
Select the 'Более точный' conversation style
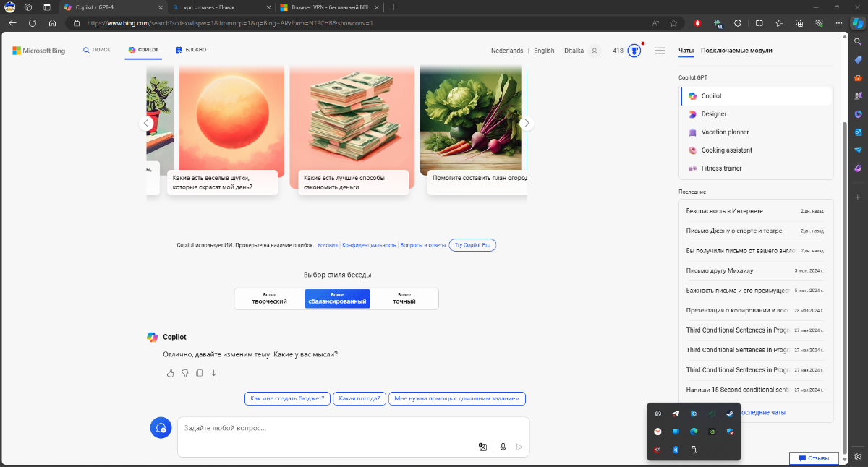(x=404, y=299)
